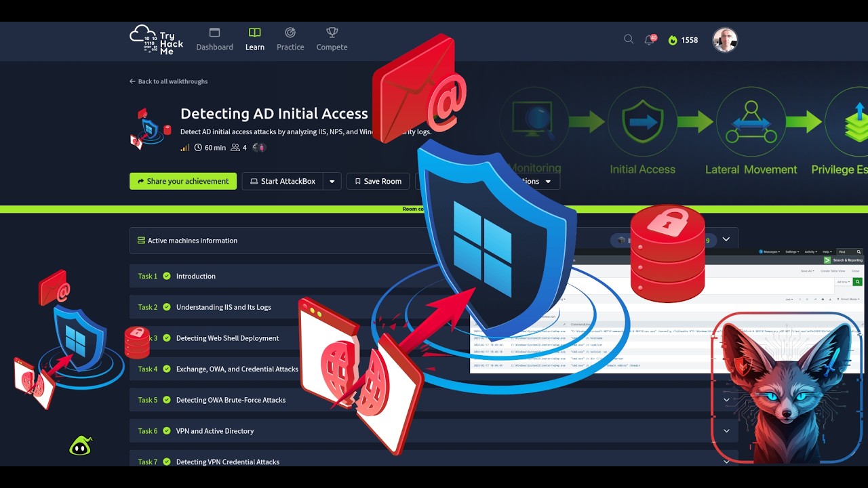Image resolution: width=868 pixels, height=488 pixels.
Task: Click the 60 min clock icon
Action: point(198,147)
